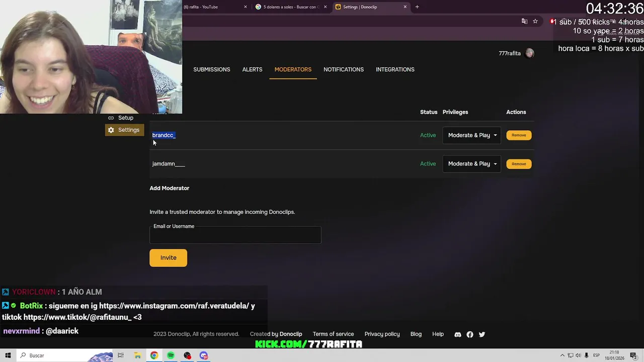Close the Settings | Donoclip tab
The width and height of the screenshot is (644, 362).
coord(405,7)
